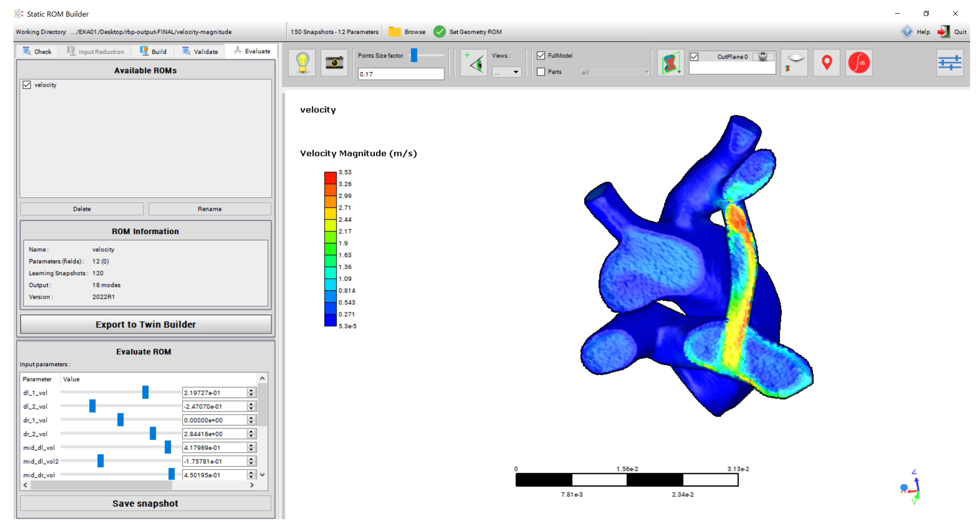The width and height of the screenshot is (980, 530).
Task: Open the Views dropdown
Action: click(x=506, y=72)
